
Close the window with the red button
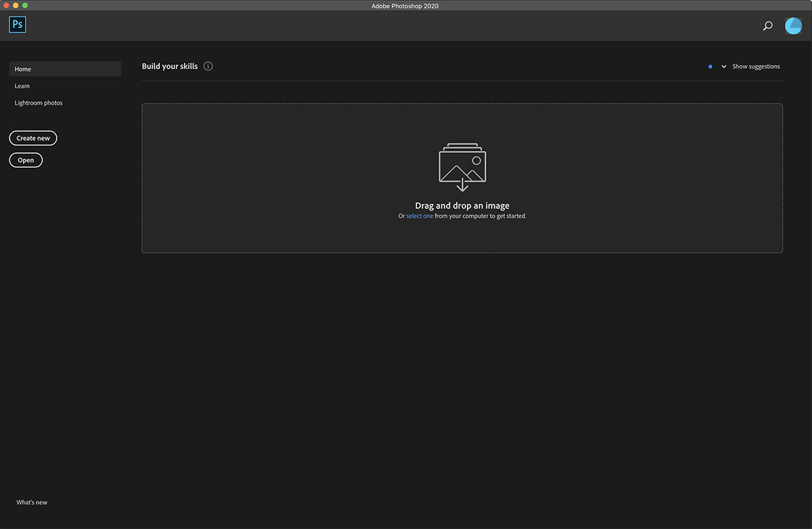tap(6, 5)
